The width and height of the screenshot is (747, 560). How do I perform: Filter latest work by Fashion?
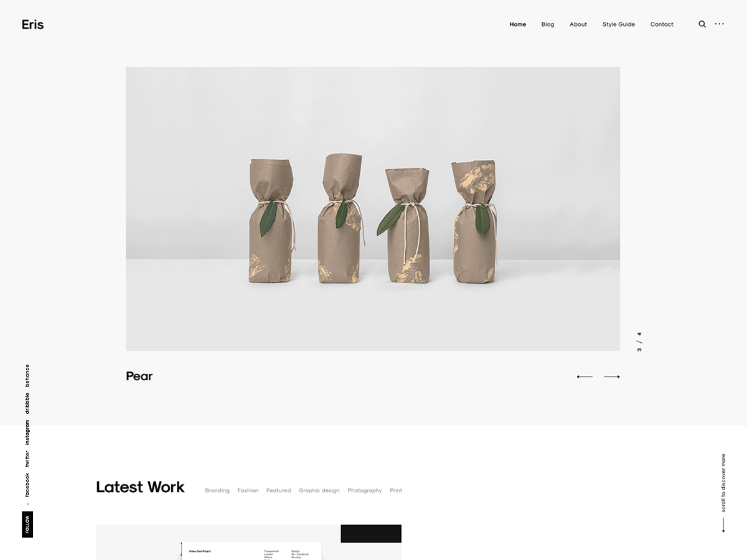(x=248, y=490)
